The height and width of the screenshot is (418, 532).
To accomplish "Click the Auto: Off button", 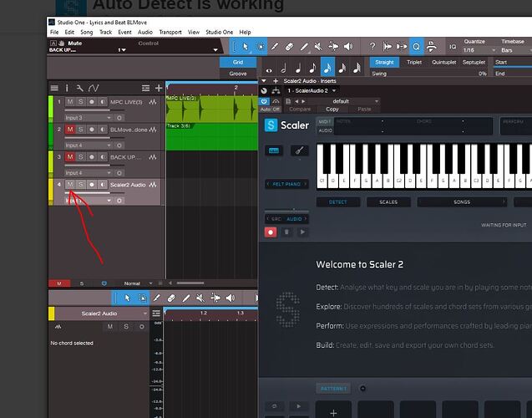I will (270, 110).
